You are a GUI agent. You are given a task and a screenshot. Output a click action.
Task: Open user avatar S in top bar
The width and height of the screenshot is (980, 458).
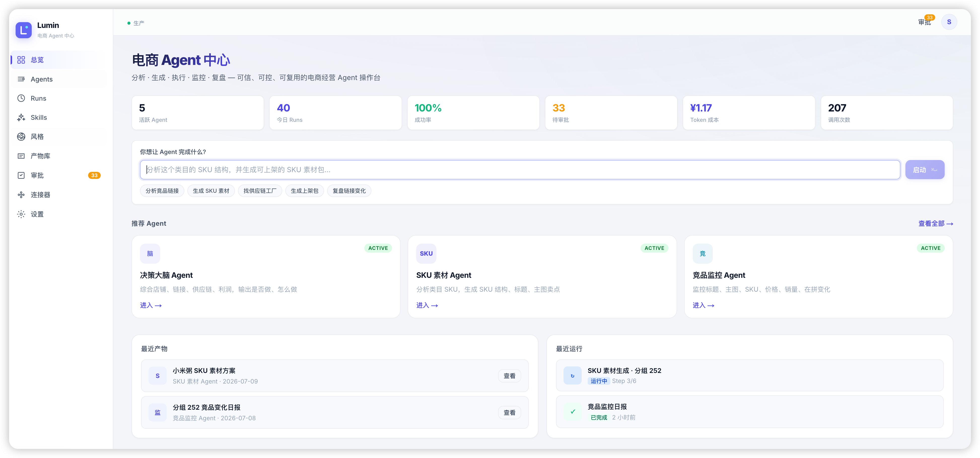949,22
